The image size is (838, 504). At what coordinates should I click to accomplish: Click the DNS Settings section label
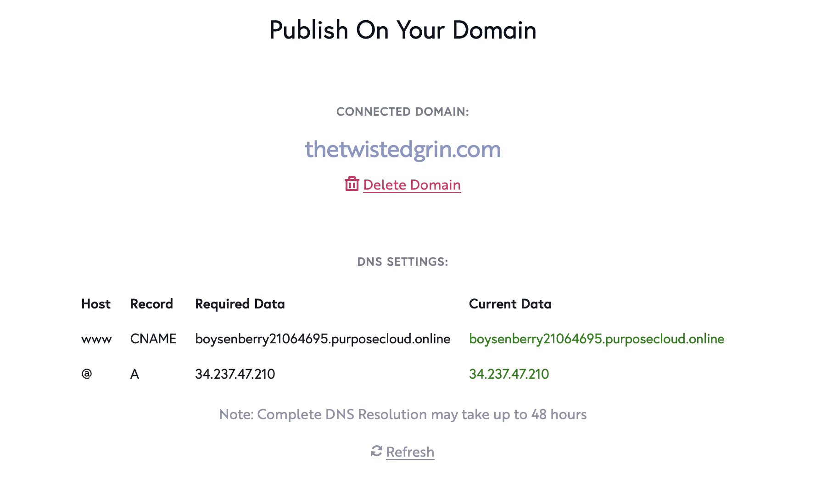click(403, 262)
